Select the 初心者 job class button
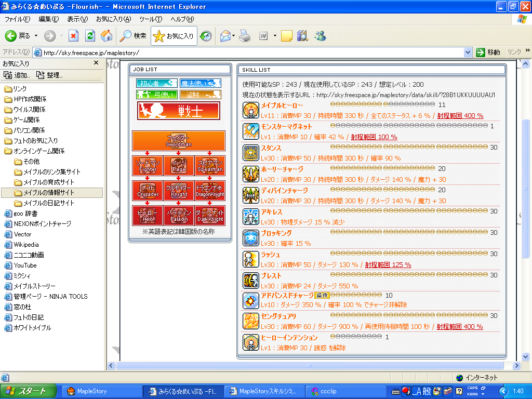This screenshot has width=532, height=399. (157, 83)
